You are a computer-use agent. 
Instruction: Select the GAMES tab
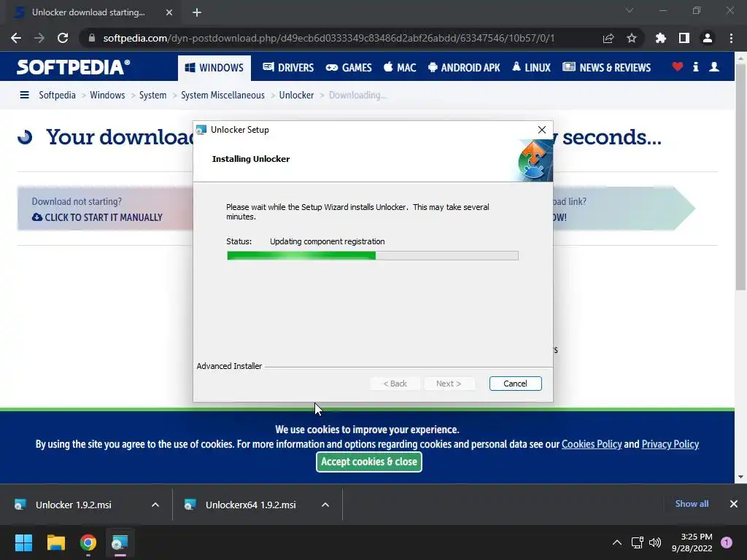(x=349, y=68)
